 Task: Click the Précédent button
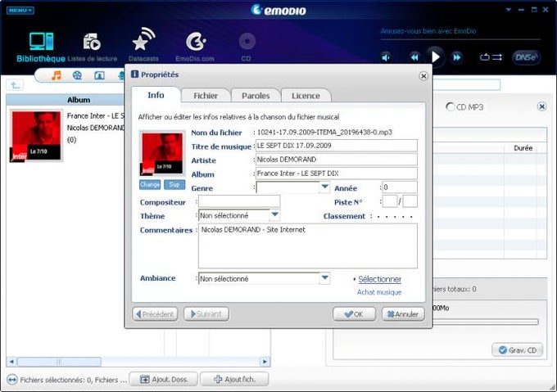[x=156, y=314]
